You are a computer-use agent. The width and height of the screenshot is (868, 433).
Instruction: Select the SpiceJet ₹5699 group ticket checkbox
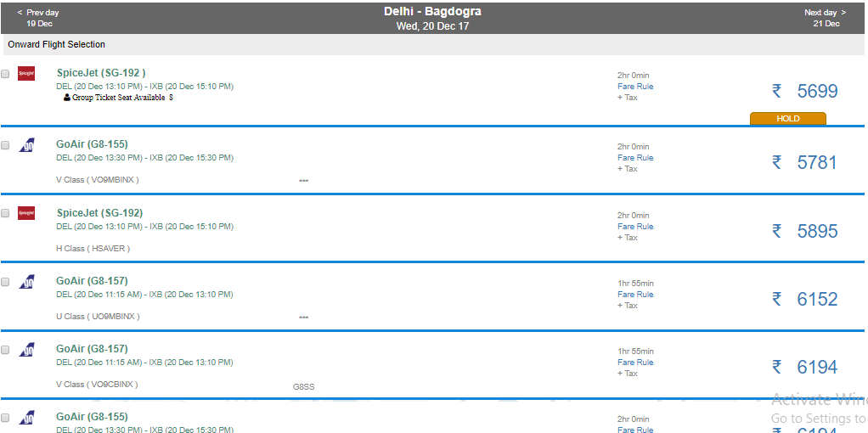[6, 74]
